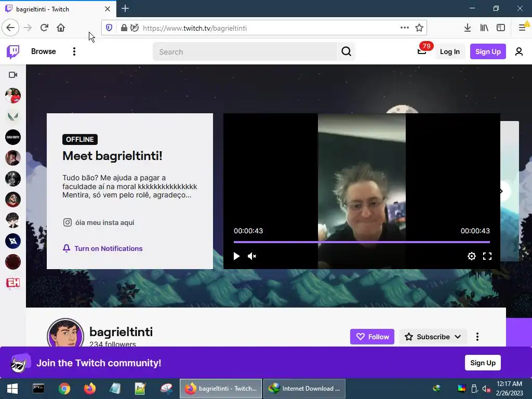Click the search magnifier button
Screen dimensions: 532x399
coord(346,51)
